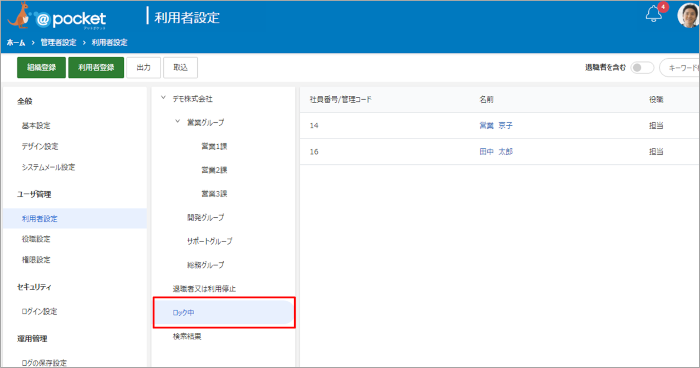Image resolution: width=700 pixels, height=368 pixels.
Task: Go to ホーム breadcrumb link
Action: click(x=16, y=42)
